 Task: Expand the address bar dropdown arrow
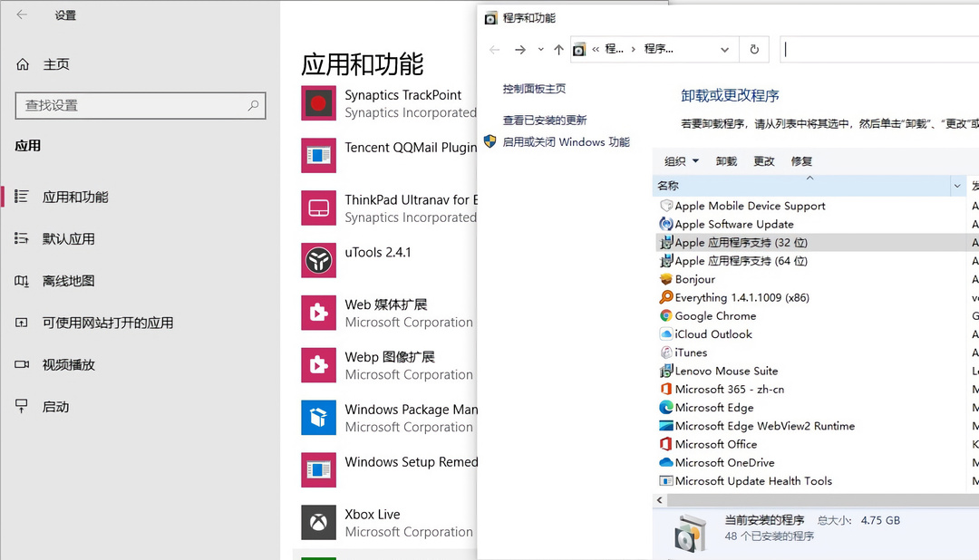[723, 49]
